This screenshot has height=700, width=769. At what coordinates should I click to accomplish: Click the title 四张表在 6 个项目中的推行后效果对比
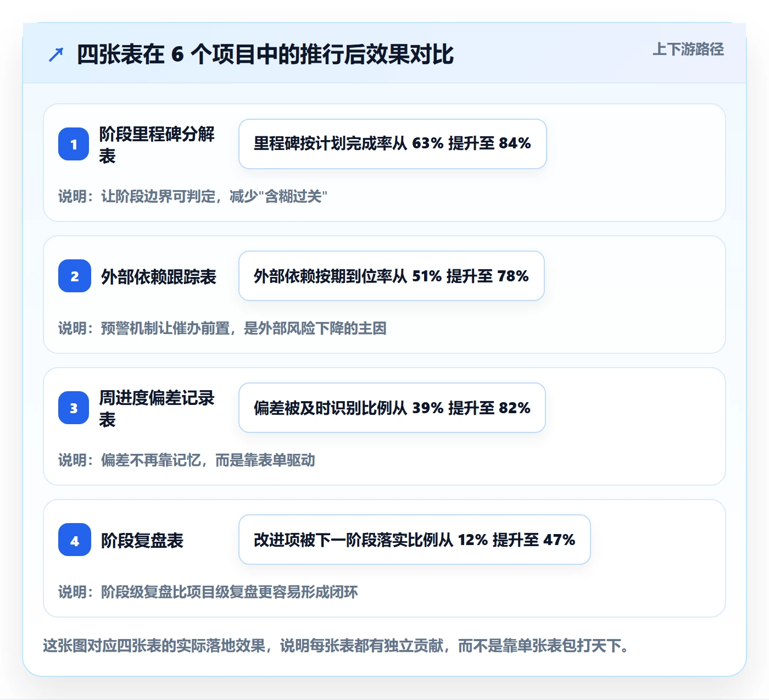pos(265,54)
